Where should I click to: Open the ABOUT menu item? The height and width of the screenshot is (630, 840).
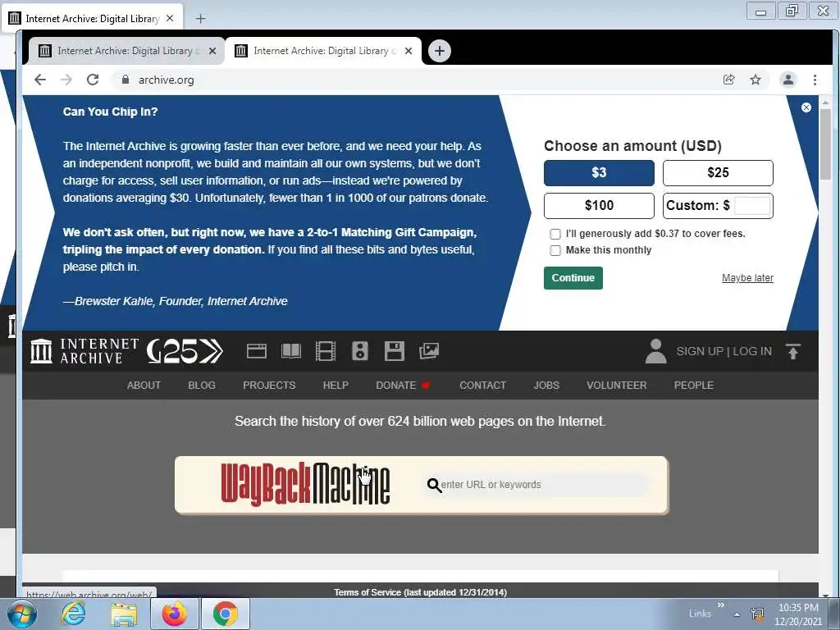tap(144, 386)
